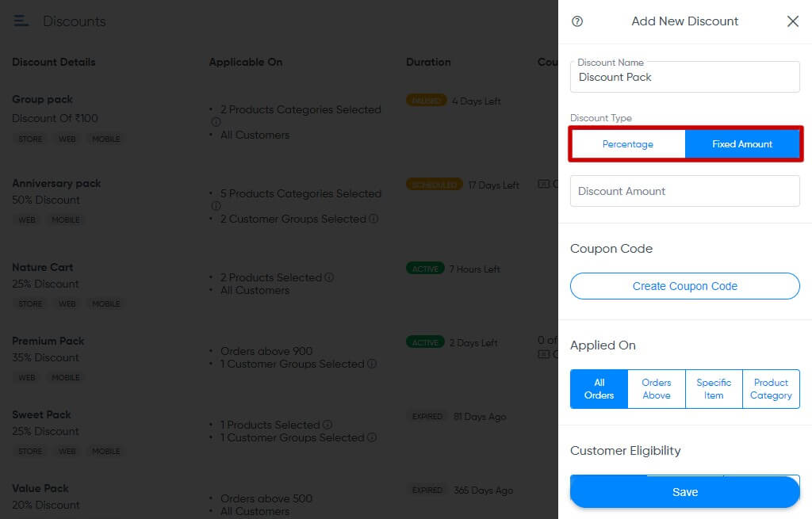Switch to the Orders Above tab

click(656, 389)
